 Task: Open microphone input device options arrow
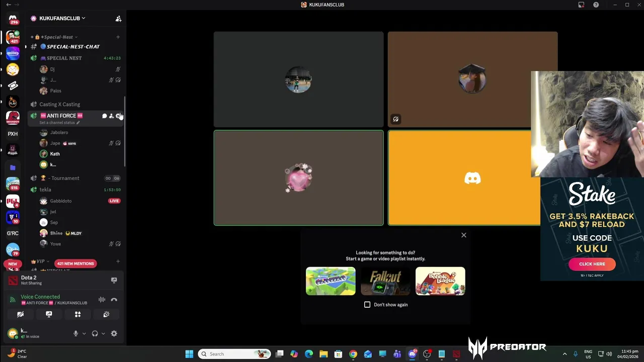(x=84, y=333)
